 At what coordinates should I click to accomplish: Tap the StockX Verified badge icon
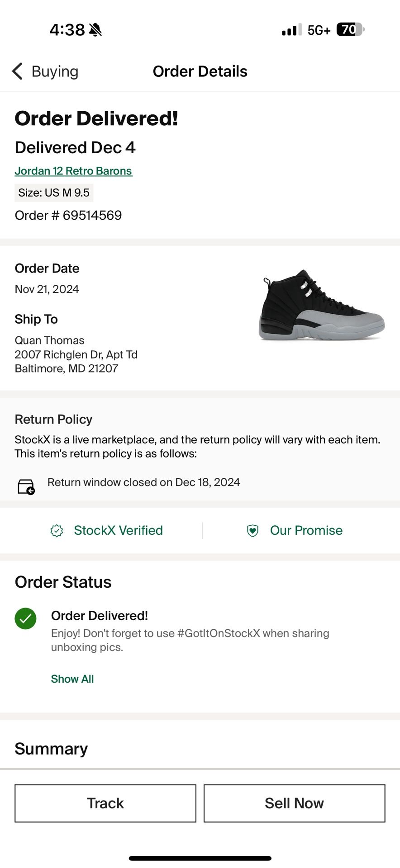57,530
